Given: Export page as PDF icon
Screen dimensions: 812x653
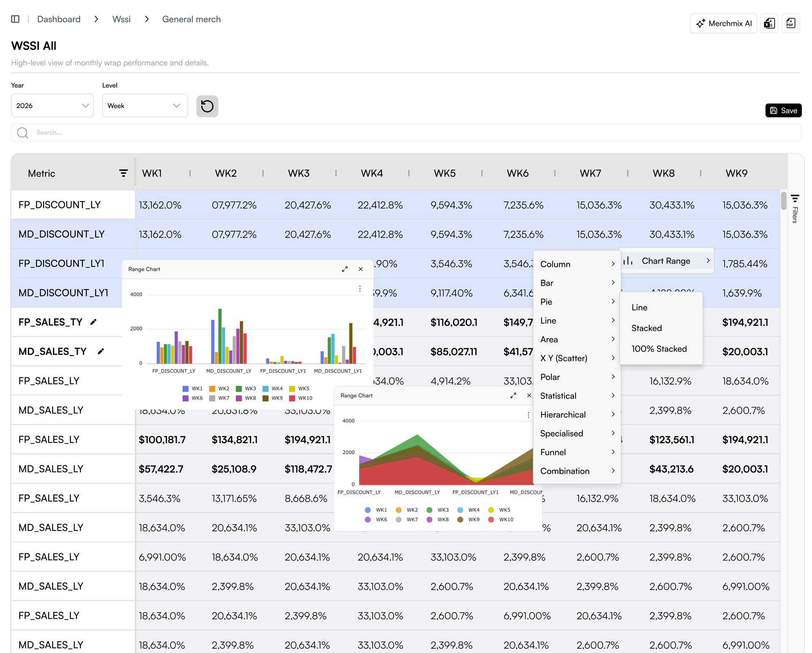Looking at the screenshot, I should tap(790, 23).
